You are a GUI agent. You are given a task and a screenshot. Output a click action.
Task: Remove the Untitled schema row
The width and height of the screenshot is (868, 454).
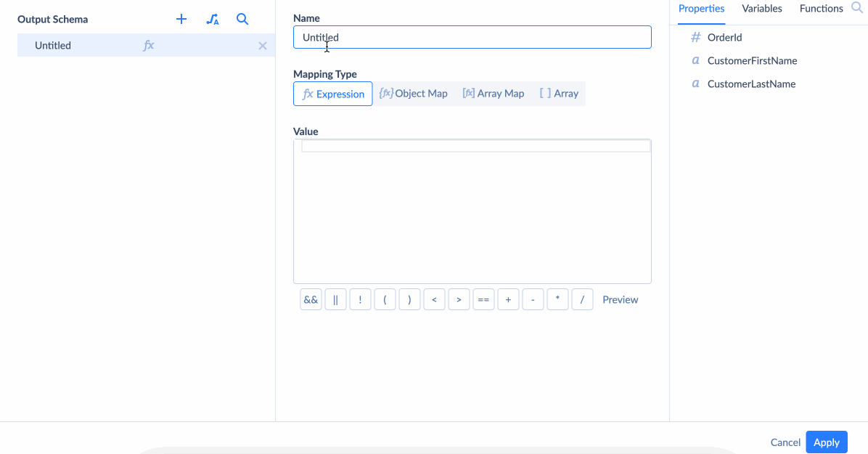coord(263,46)
